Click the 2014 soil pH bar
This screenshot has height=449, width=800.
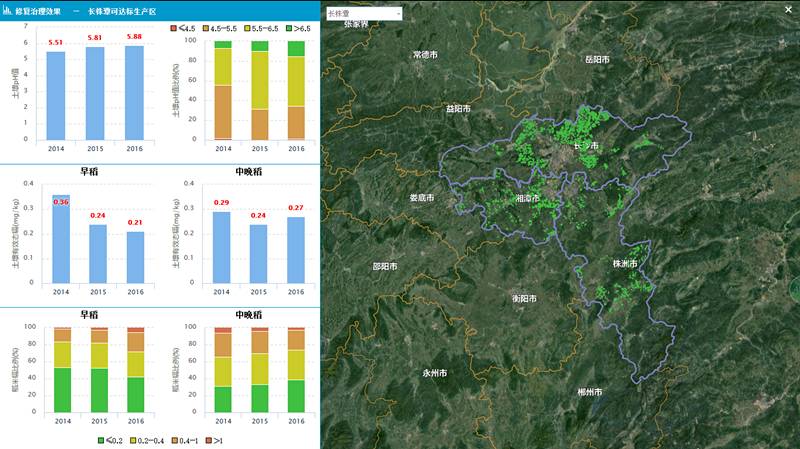coord(56,95)
